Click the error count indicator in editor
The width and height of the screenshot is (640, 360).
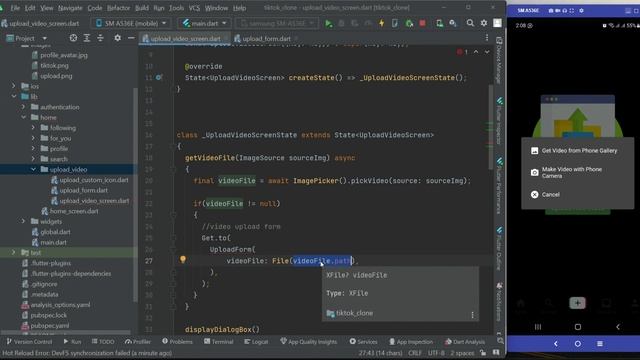click(x=462, y=52)
